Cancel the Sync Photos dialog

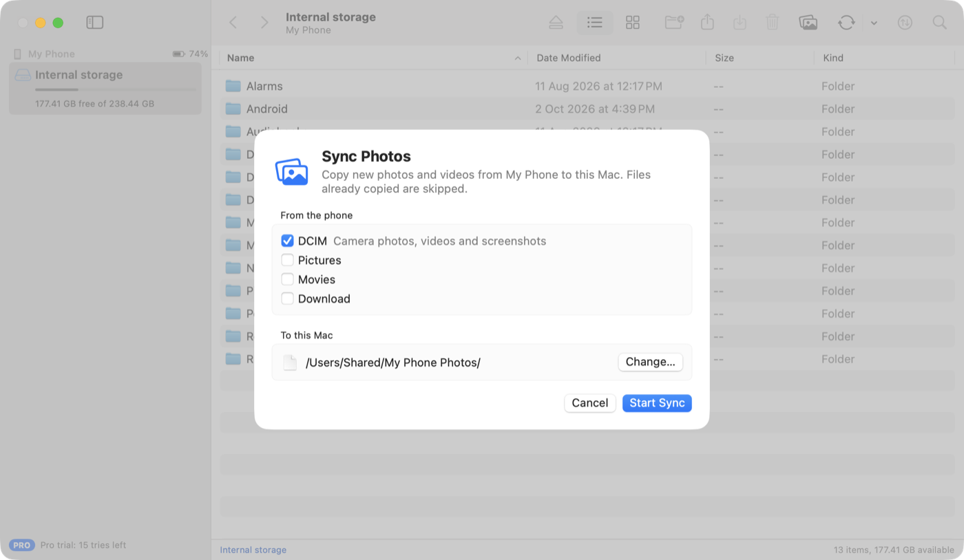(x=590, y=403)
